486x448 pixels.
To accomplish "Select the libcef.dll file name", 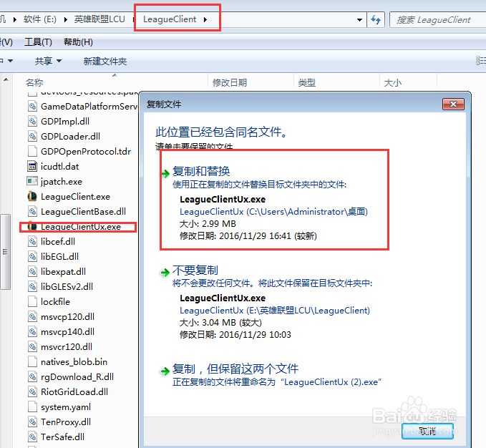I will click(58, 241).
